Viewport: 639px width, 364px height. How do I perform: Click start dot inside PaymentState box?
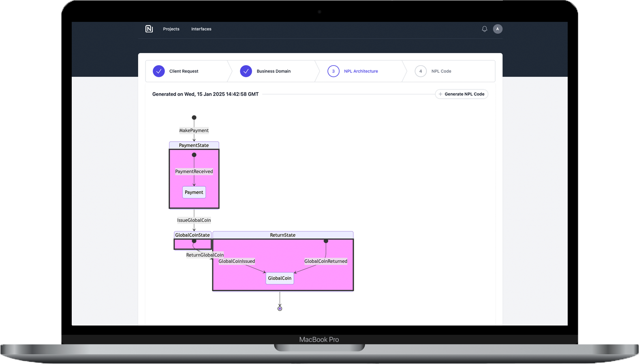click(x=194, y=155)
